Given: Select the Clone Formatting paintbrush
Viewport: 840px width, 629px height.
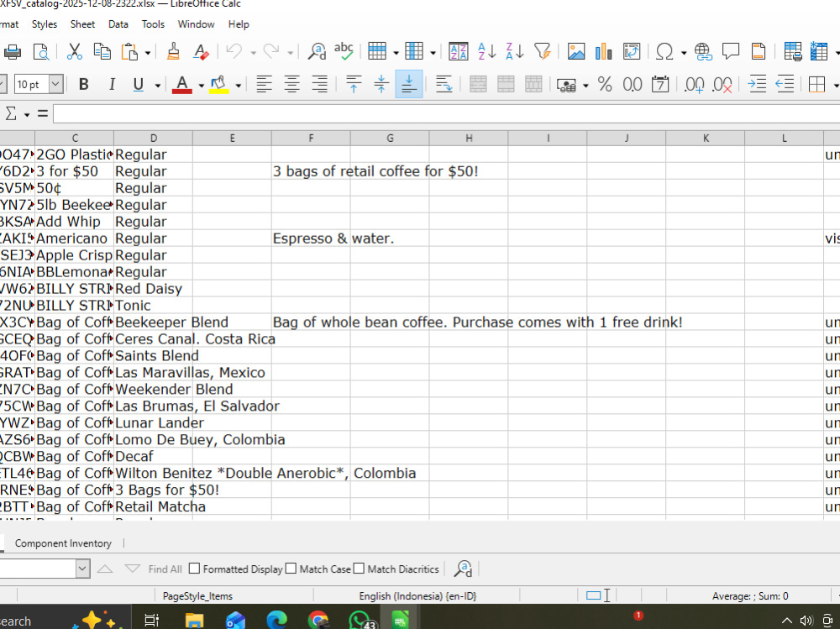Looking at the screenshot, I should click(173, 52).
